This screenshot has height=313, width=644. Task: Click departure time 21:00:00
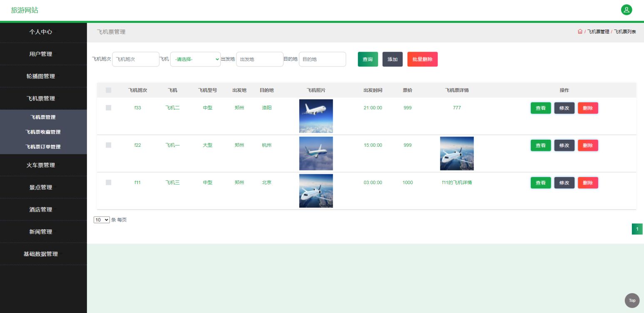[x=373, y=108]
